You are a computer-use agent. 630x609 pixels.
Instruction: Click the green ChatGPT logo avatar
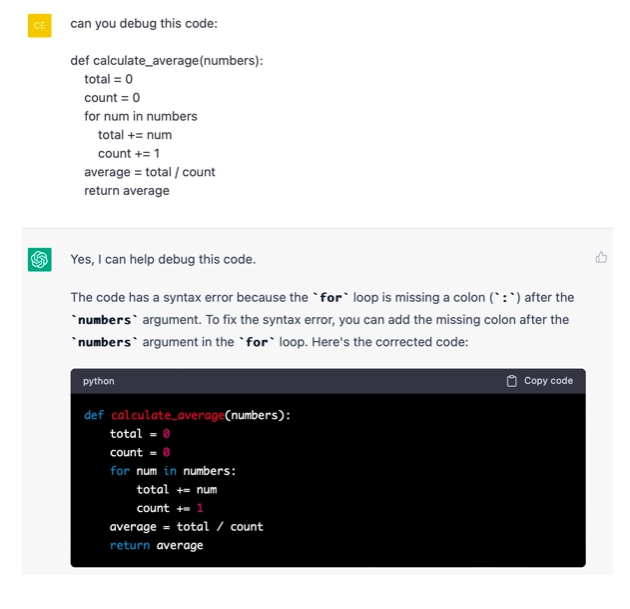(39, 260)
